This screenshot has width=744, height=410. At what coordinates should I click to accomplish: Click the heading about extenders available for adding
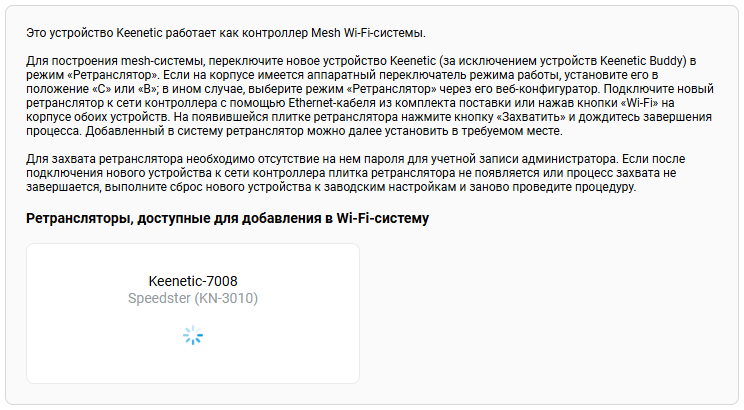pos(227,218)
